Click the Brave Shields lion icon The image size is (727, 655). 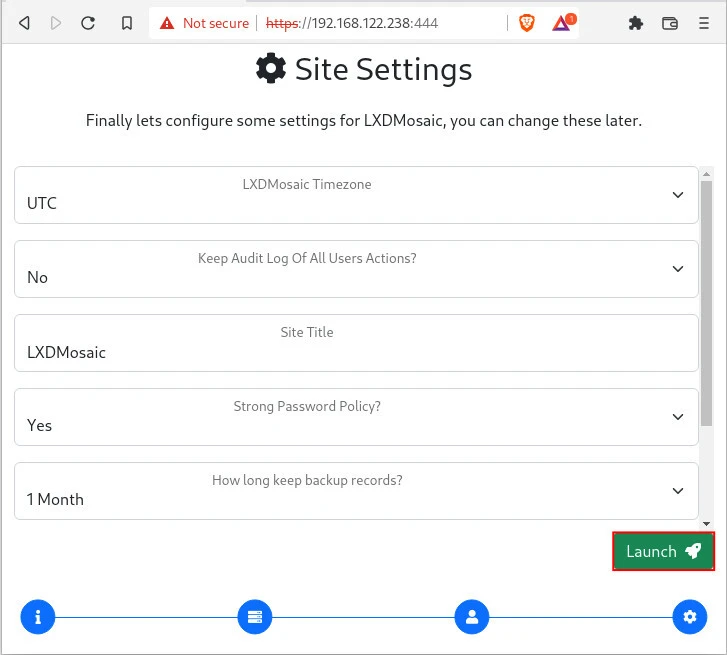coord(527,23)
